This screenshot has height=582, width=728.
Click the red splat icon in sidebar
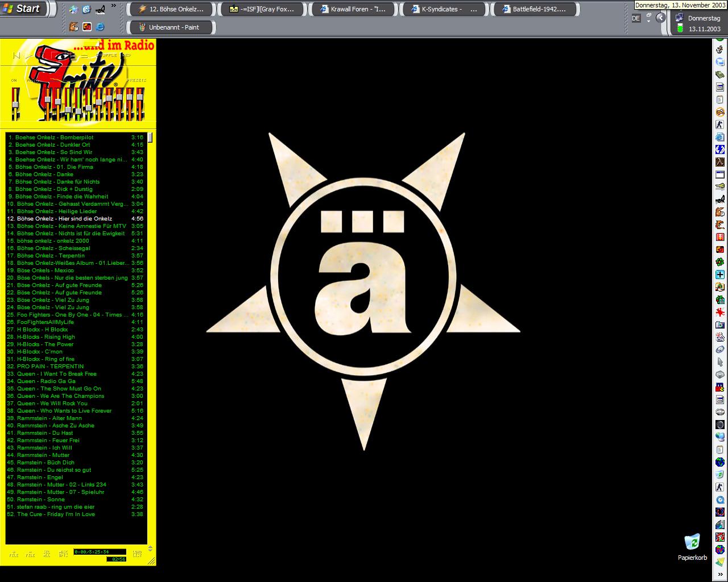point(719,312)
